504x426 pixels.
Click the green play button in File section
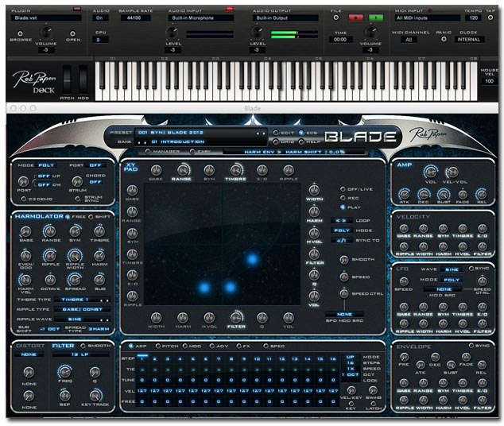[376, 17]
